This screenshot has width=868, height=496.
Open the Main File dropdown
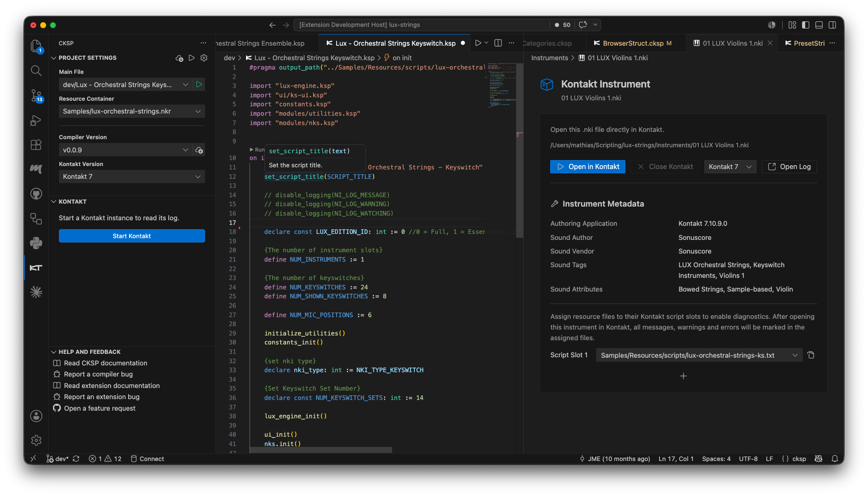[126, 85]
